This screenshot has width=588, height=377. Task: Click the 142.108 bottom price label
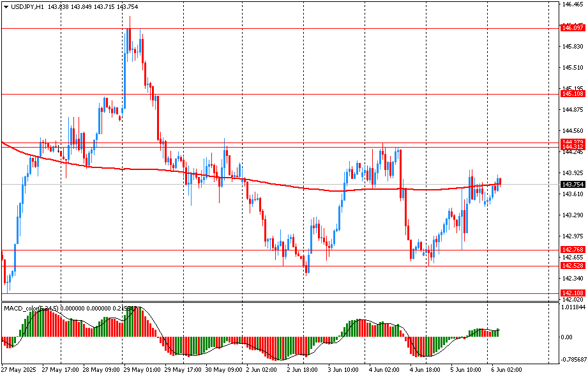pos(573,293)
